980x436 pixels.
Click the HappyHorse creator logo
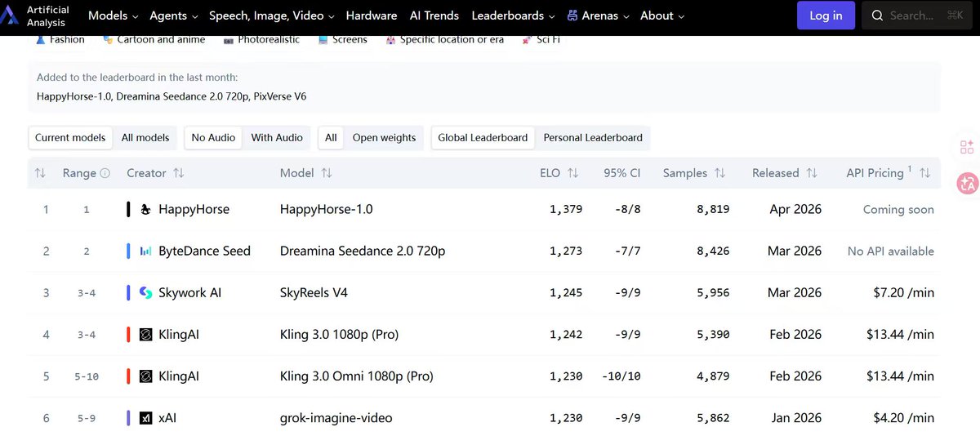coord(145,210)
